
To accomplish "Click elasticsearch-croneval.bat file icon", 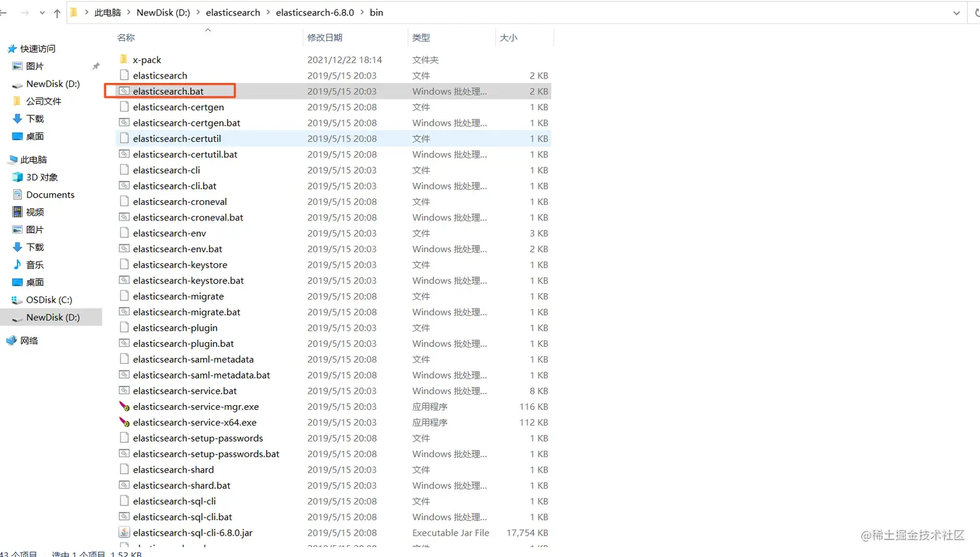I will pos(124,217).
